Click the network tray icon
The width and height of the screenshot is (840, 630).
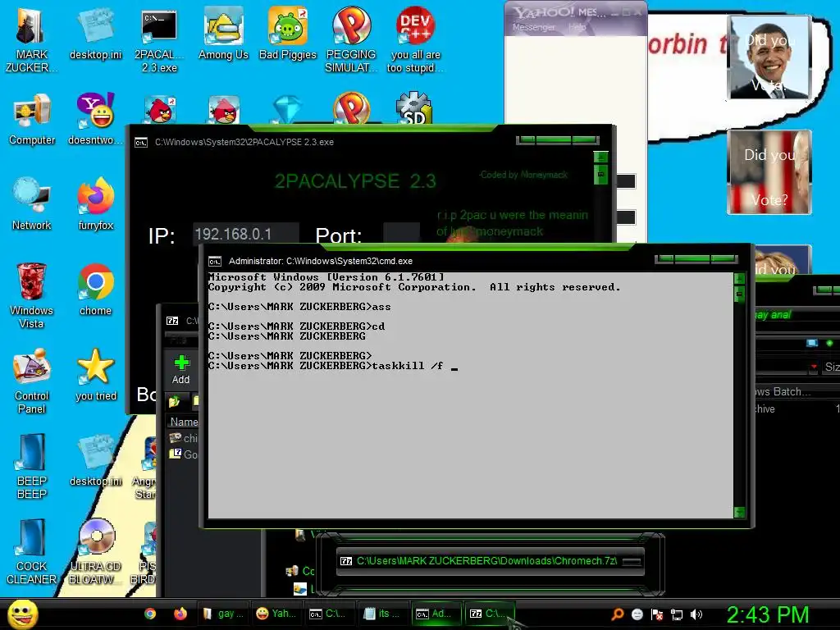point(677,614)
